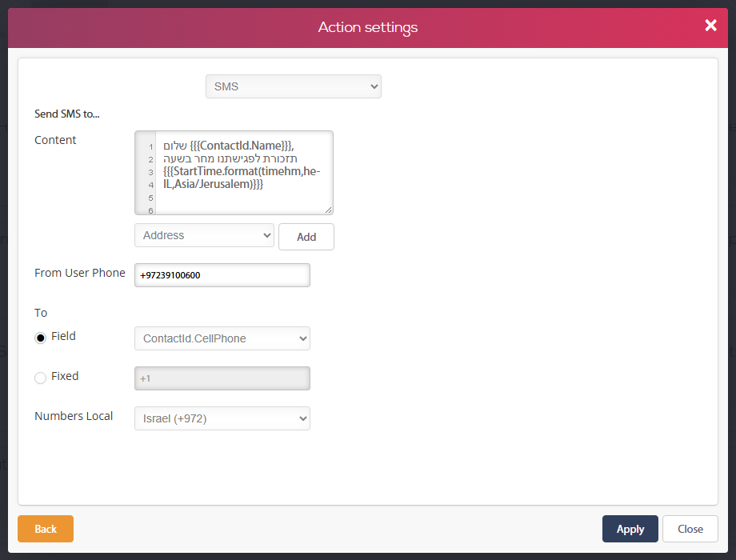Click the Add button
This screenshot has height=560, width=736.
[x=306, y=237]
